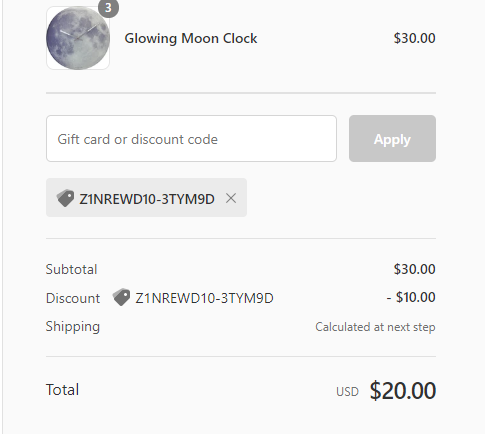Click the Shipping label
Screen dimensions: 485x434
click(x=73, y=327)
